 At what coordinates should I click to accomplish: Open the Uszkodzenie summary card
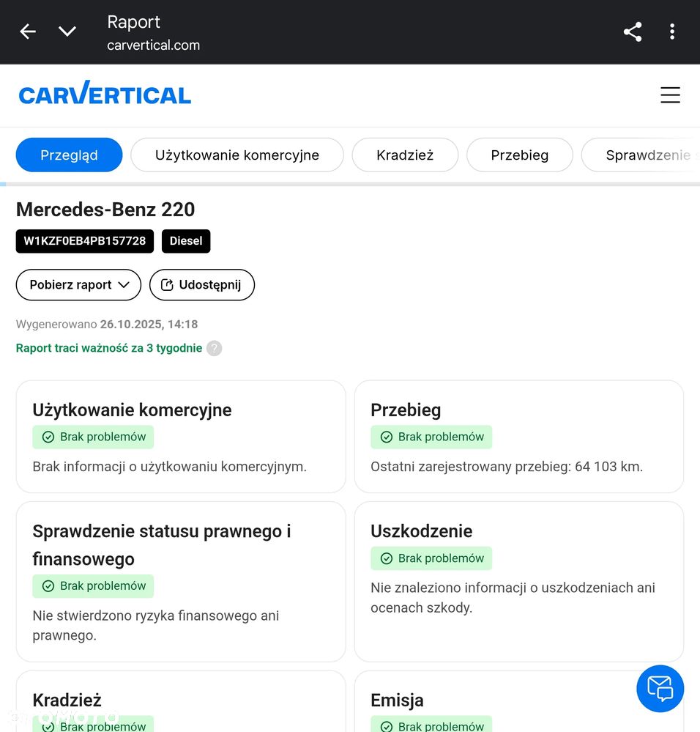pos(518,581)
